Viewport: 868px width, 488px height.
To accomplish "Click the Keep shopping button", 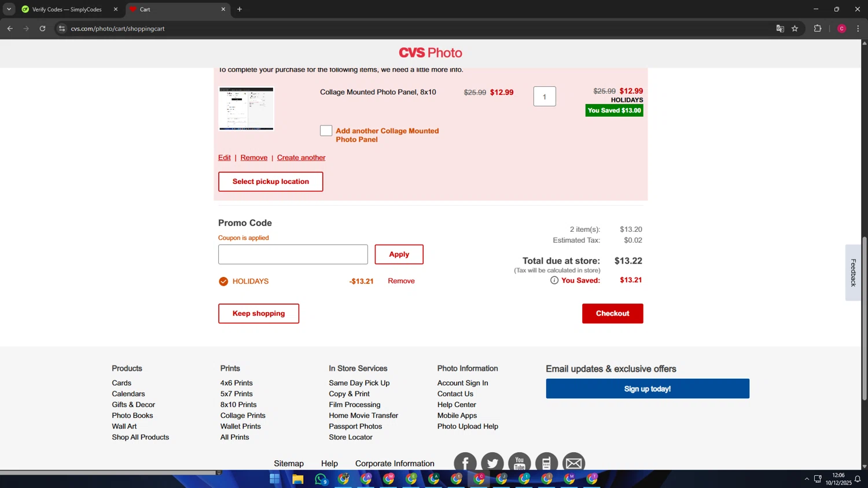I will click(x=259, y=313).
